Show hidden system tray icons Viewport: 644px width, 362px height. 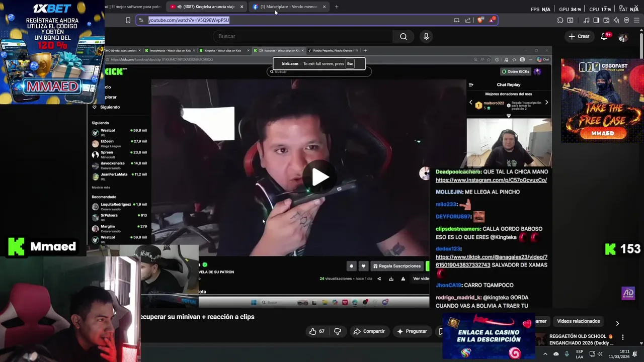click(x=545, y=354)
